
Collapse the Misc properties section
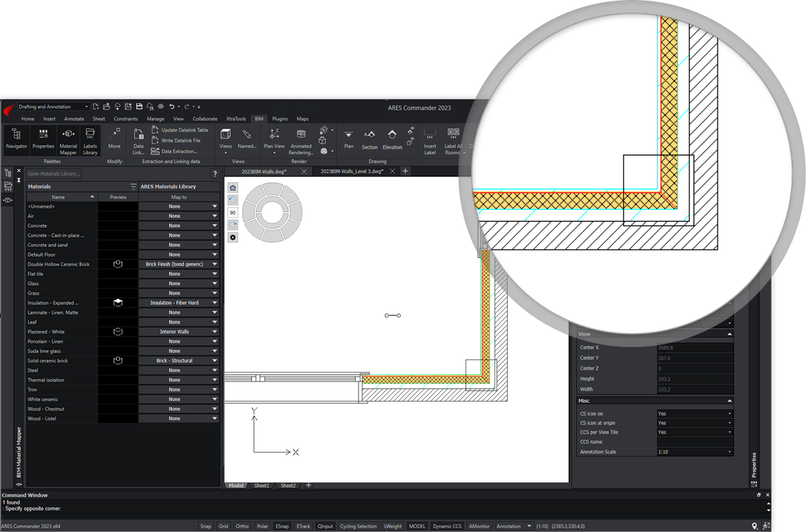[729, 400]
